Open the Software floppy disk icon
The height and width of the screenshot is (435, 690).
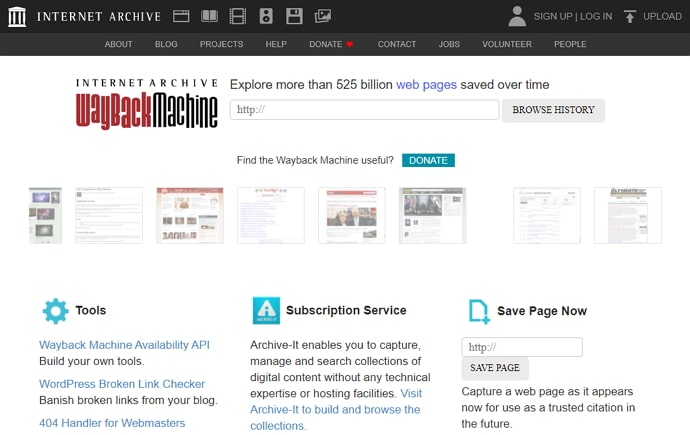point(294,16)
